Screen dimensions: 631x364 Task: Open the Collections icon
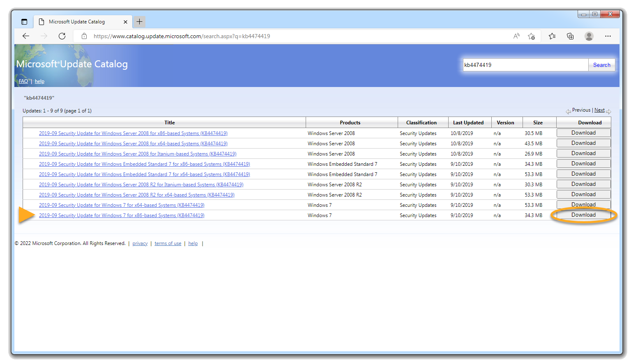pos(570,36)
